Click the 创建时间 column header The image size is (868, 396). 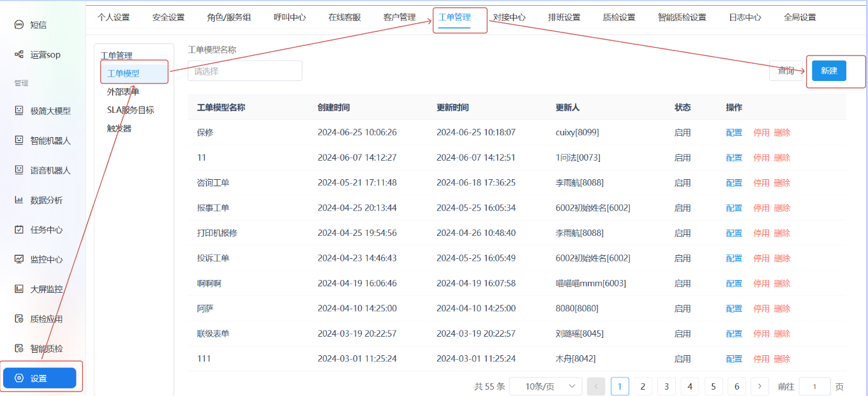pos(334,108)
